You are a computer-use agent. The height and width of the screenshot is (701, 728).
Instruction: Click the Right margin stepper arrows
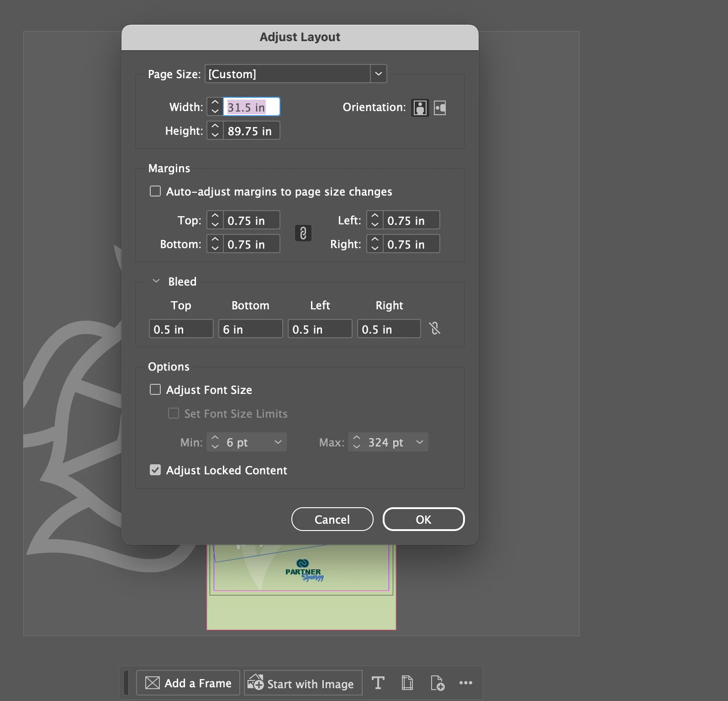click(375, 244)
